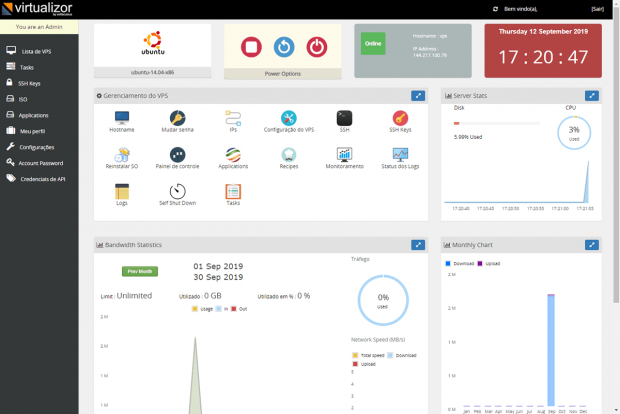The width and height of the screenshot is (620, 414).
Task: Open the IPs management icon
Action: point(233,118)
